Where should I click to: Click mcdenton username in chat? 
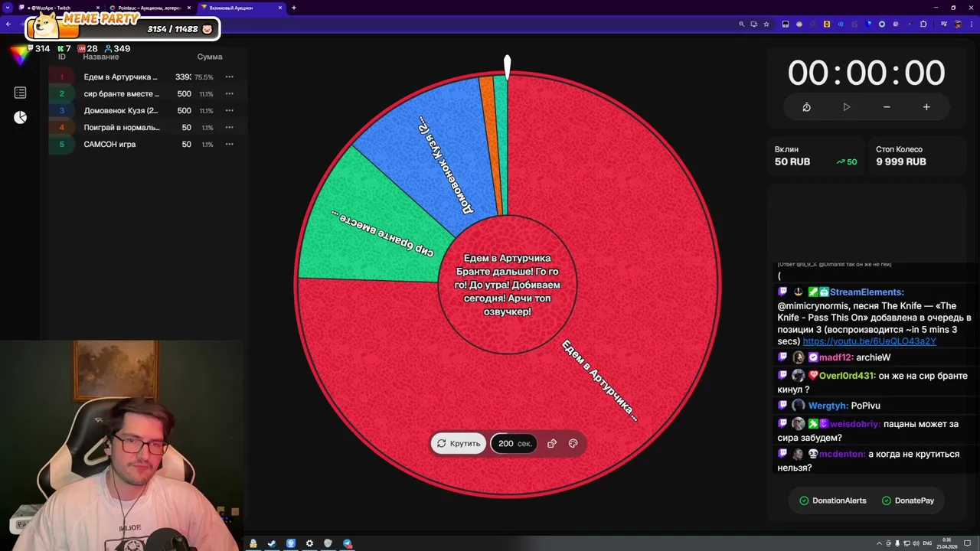(842, 454)
